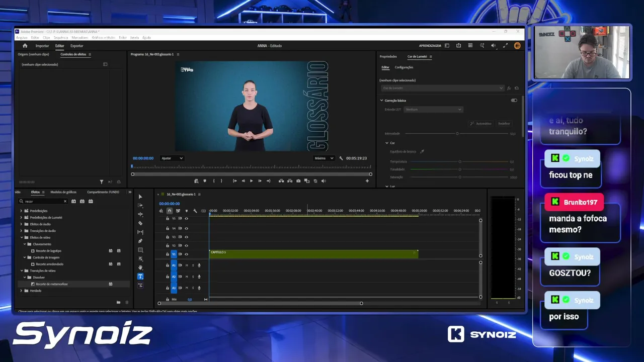The image size is (644, 362).
Task: Open Program monitor button editor plus icon
Action: [x=367, y=181]
